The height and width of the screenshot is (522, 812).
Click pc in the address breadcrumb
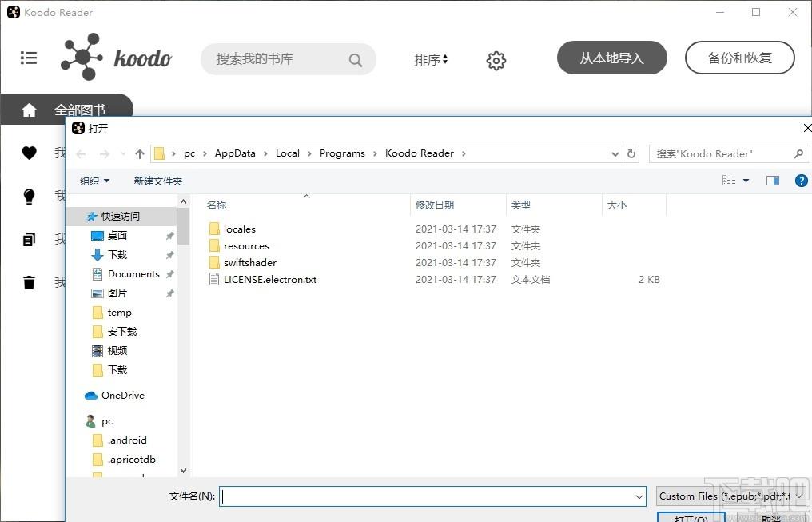coord(189,153)
